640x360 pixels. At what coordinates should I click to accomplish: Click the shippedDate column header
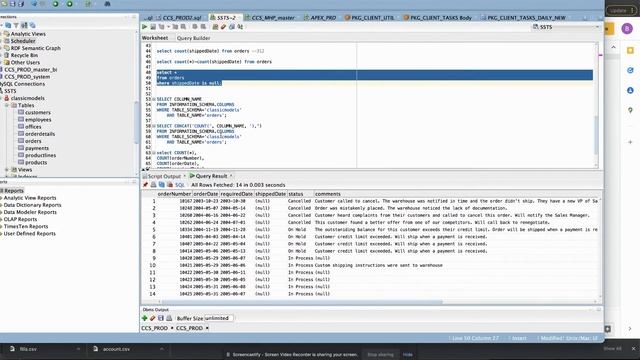click(270, 194)
